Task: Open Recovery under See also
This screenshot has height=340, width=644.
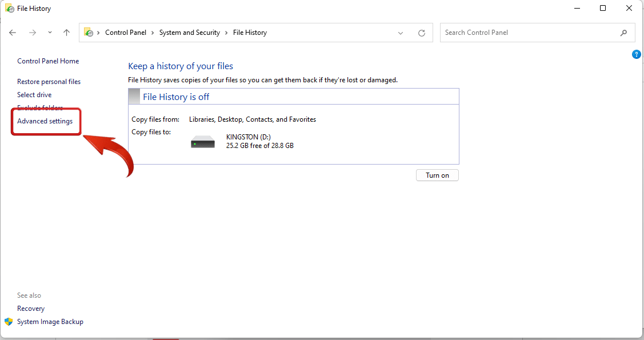Action: point(30,308)
